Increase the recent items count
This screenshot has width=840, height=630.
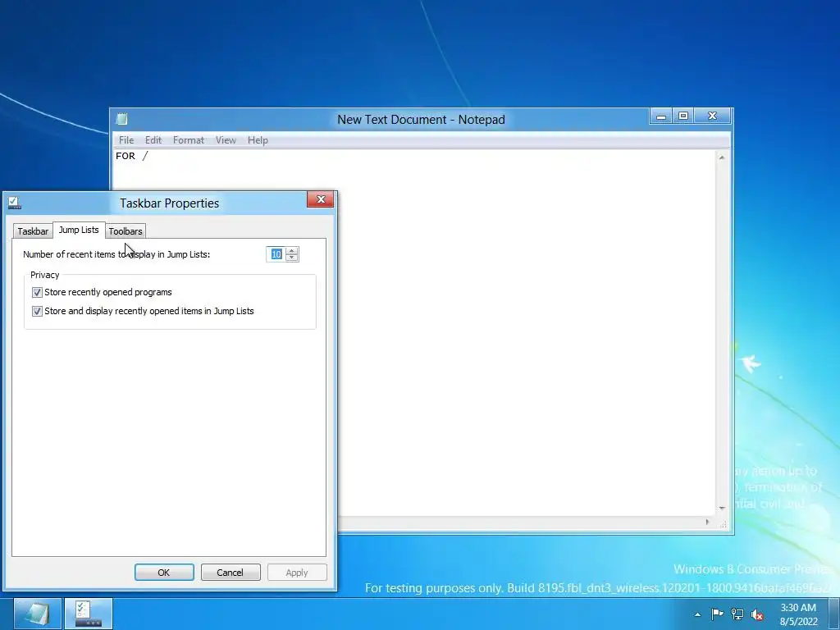292,251
